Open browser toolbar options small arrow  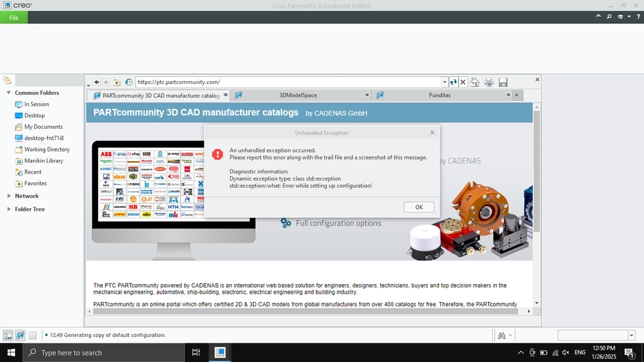(88, 86)
